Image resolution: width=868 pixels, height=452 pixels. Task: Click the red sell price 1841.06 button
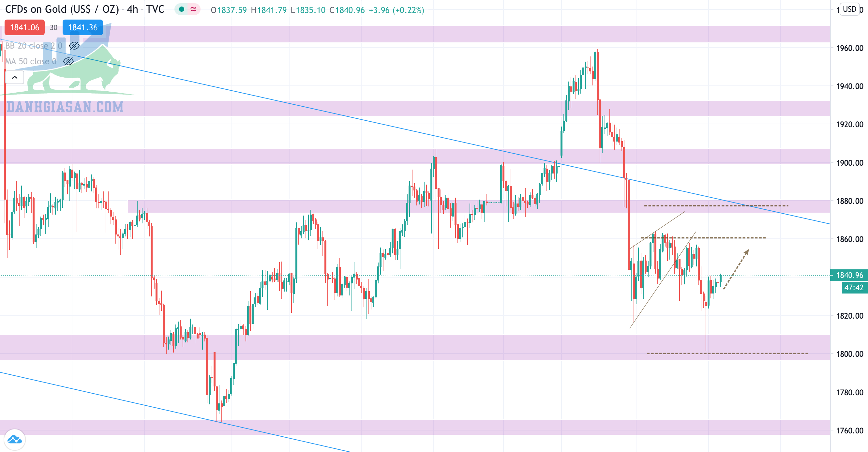[24, 27]
